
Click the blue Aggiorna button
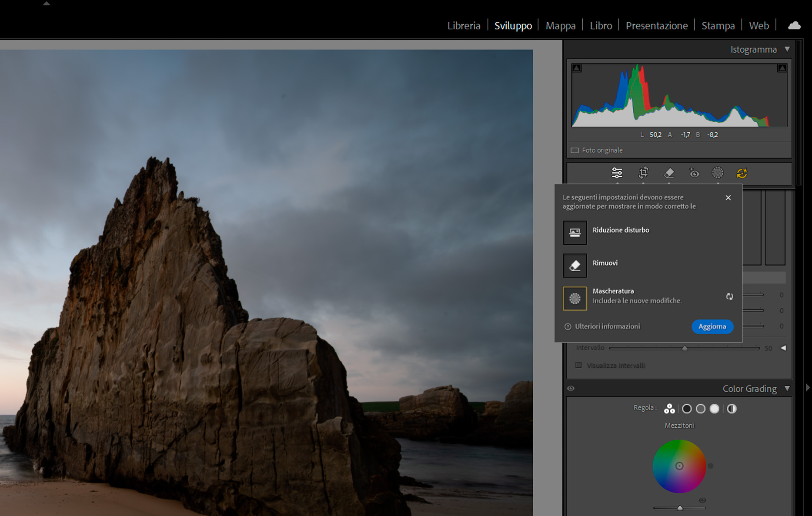pos(712,326)
